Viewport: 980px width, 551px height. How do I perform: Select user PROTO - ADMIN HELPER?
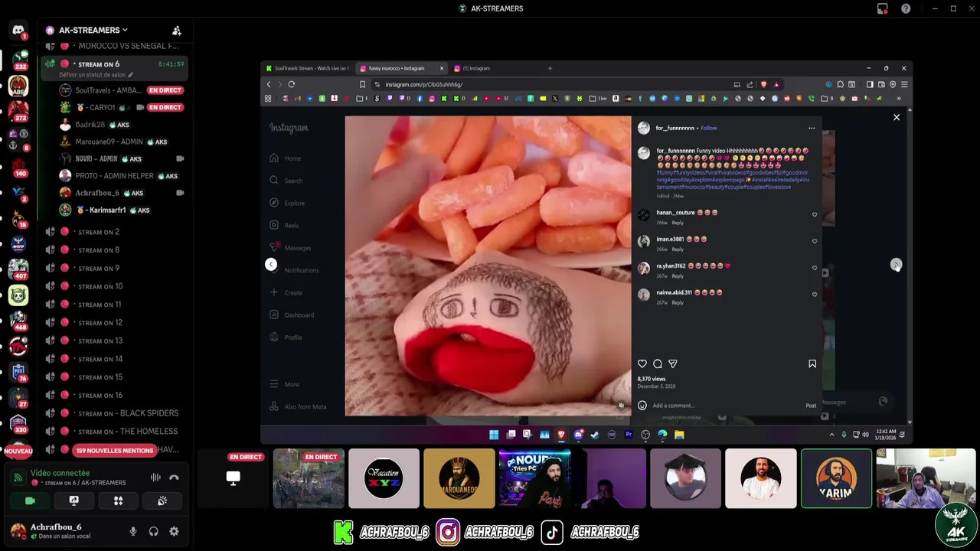[x=122, y=176]
